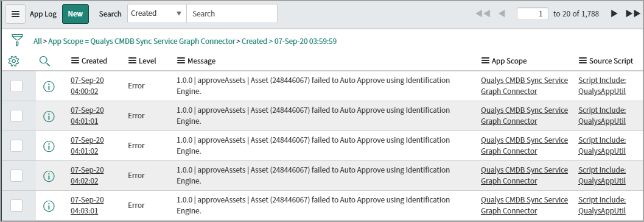Open the log entry created 07-Sep-20 04:01:01
This screenshot has width=644, height=222.
click(x=87, y=116)
